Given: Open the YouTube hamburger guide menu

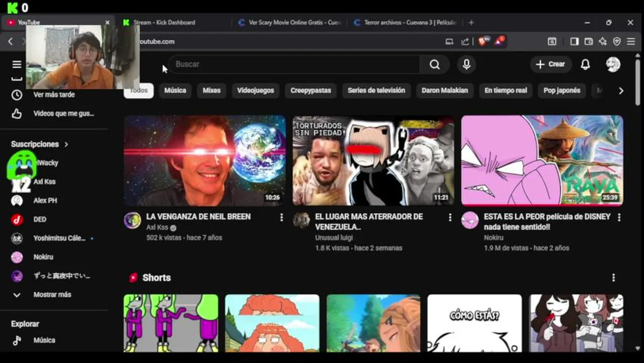Looking at the screenshot, I should [17, 65].
